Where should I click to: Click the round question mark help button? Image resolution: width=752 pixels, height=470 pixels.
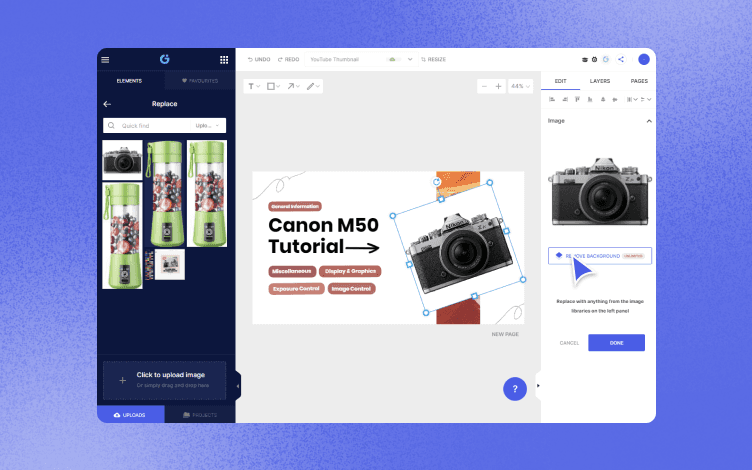[x=515, y=389]
